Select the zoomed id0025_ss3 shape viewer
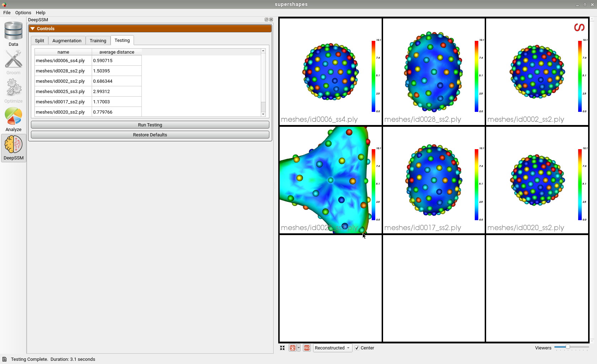This screenshot has height=364, width=597. coord(330,180)
